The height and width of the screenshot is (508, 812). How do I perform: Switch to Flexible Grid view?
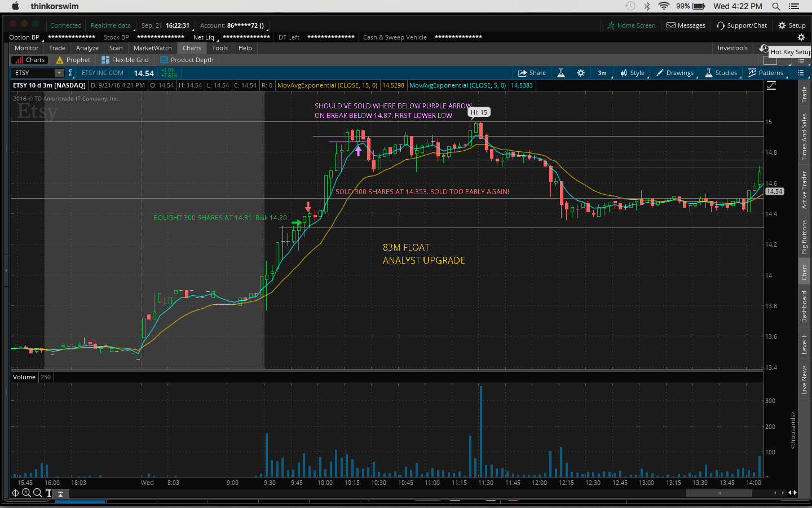125,60
